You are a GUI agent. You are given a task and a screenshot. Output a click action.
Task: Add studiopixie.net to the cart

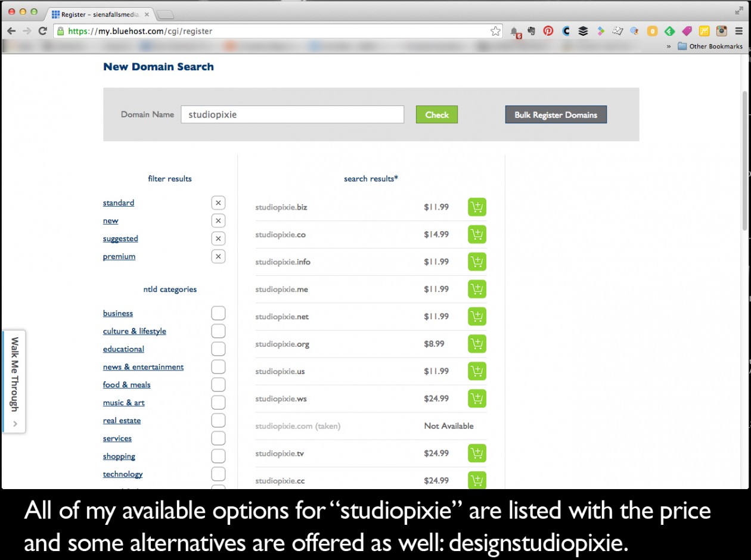point(477,317)
